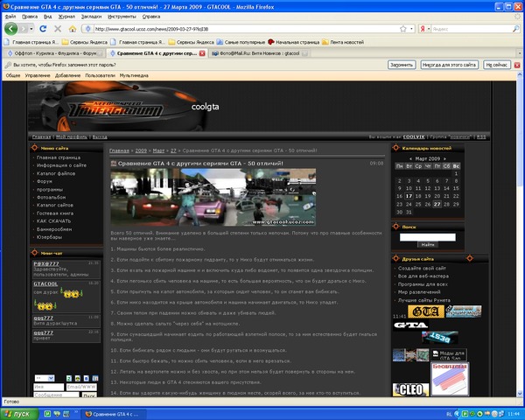Click Март breadcrumb link
525x420 pixels.
pyautogui.click(x=158, y=150)
